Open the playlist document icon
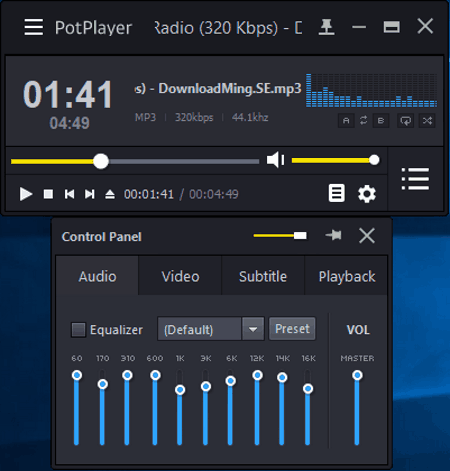Viewport: 450px width, 471px height. click(337, 193)
